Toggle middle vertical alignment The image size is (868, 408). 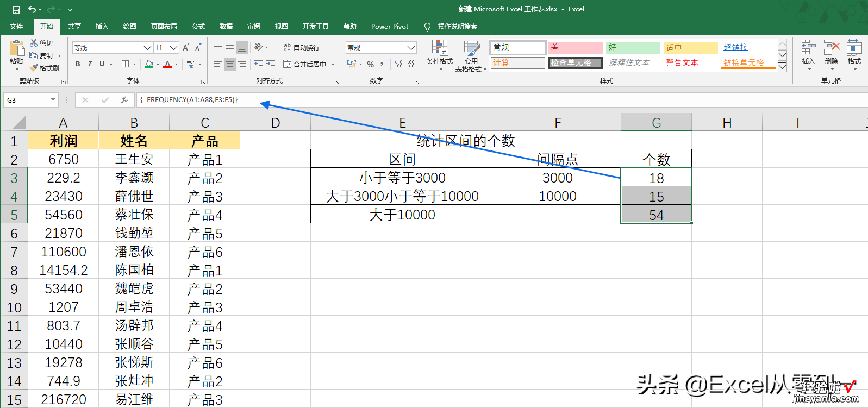tap(230, 47)
